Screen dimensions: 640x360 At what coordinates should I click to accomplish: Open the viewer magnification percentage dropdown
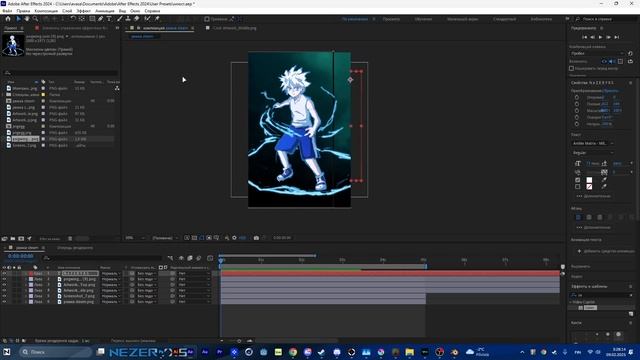coord(135,238)
